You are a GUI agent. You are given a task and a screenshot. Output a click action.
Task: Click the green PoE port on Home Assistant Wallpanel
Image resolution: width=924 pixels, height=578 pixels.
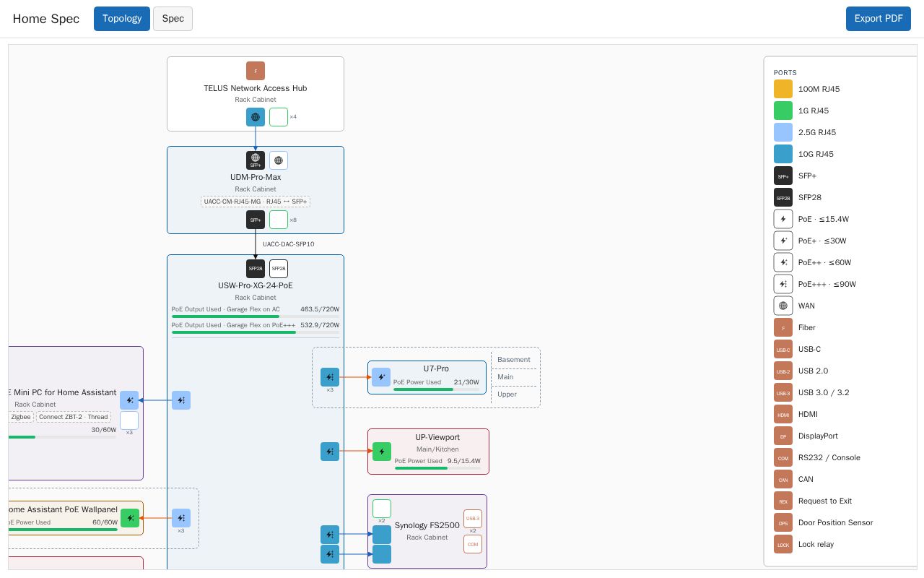(x=130, y=518)
